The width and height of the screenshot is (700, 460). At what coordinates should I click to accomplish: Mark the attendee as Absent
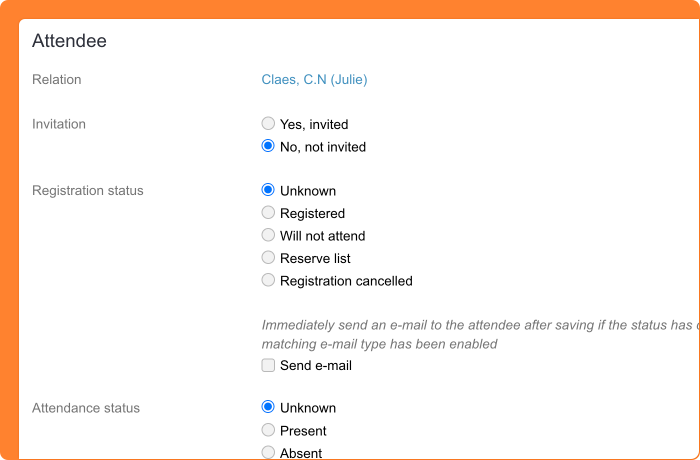click(x=268, y=452)
